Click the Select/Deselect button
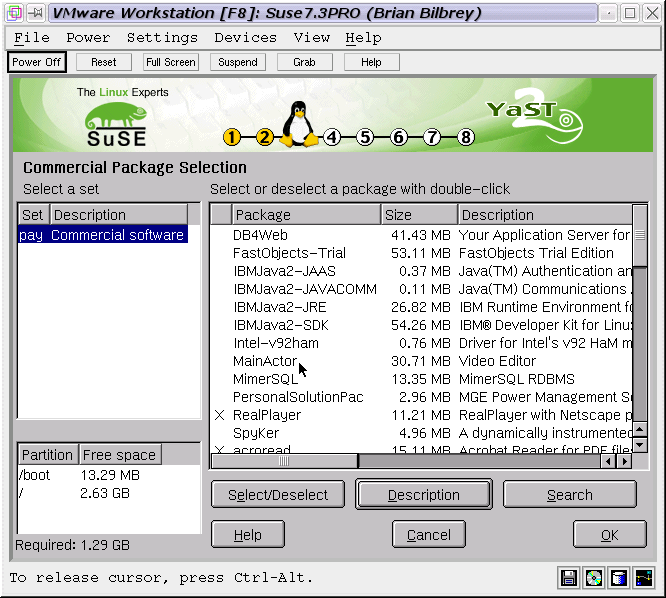Screen dimensions: 666x598 coord(277,495)
